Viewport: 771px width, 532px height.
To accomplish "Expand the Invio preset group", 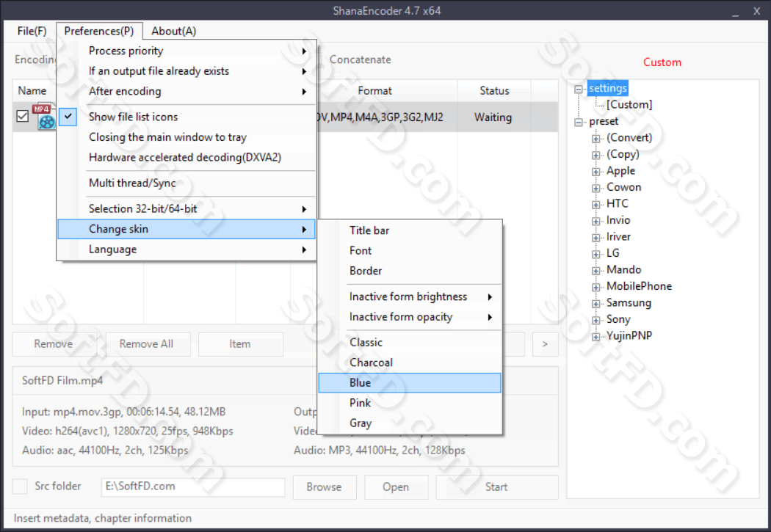I will [596, 221].
